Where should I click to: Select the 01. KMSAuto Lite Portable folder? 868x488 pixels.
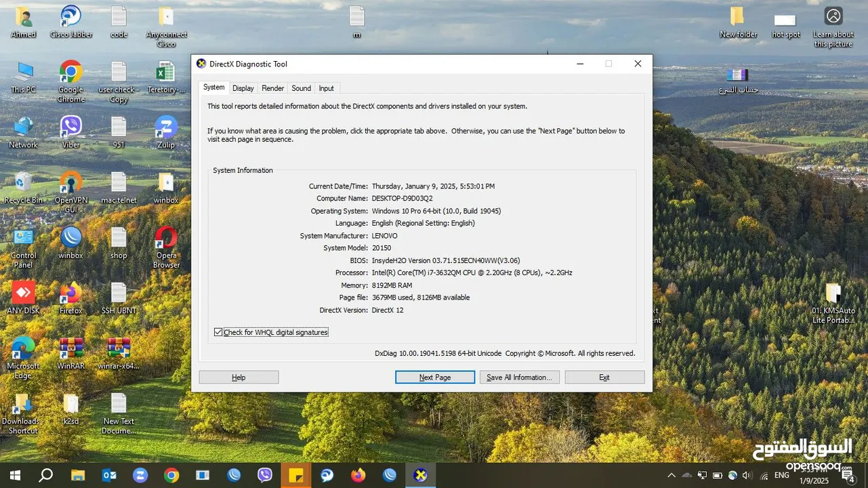(833, 302)
